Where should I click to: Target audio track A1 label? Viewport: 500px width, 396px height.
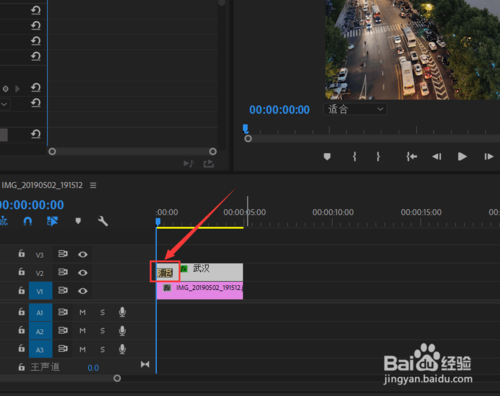(x=40, y=313)
